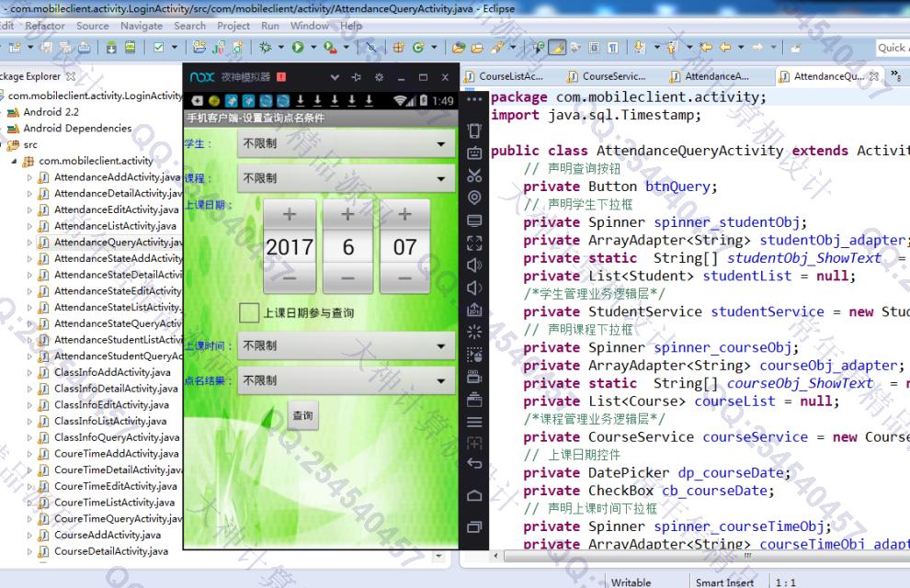Switch to the CourseListAc... editor tab
This screenshot has height=588, width=910.
tap(505, 76)
